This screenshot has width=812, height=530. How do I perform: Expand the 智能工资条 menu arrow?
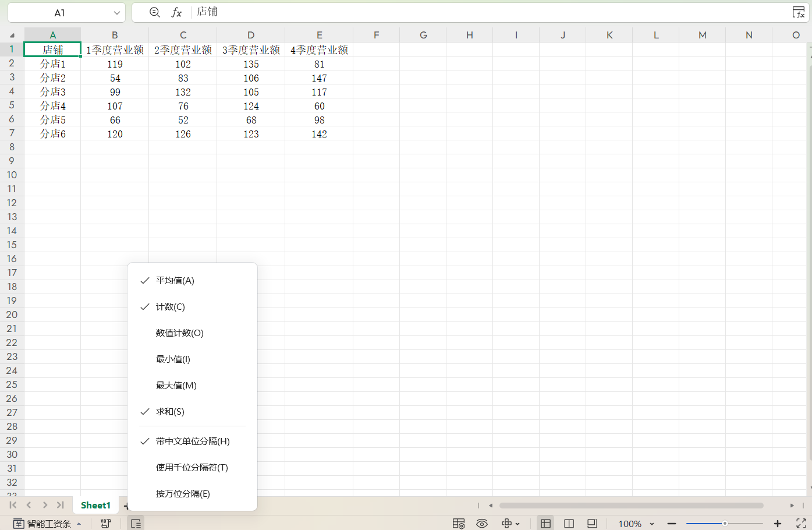79,524
